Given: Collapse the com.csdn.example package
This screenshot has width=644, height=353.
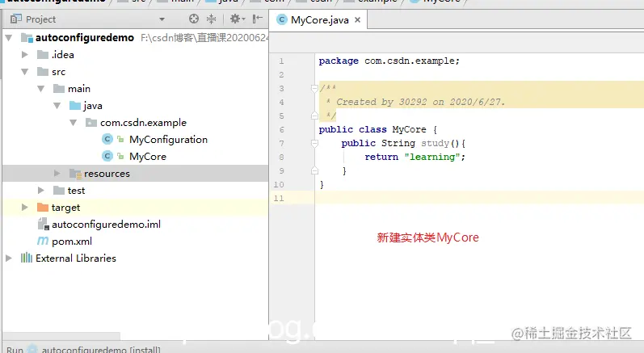Looking at the screenshot, I should tap(73, 123).
